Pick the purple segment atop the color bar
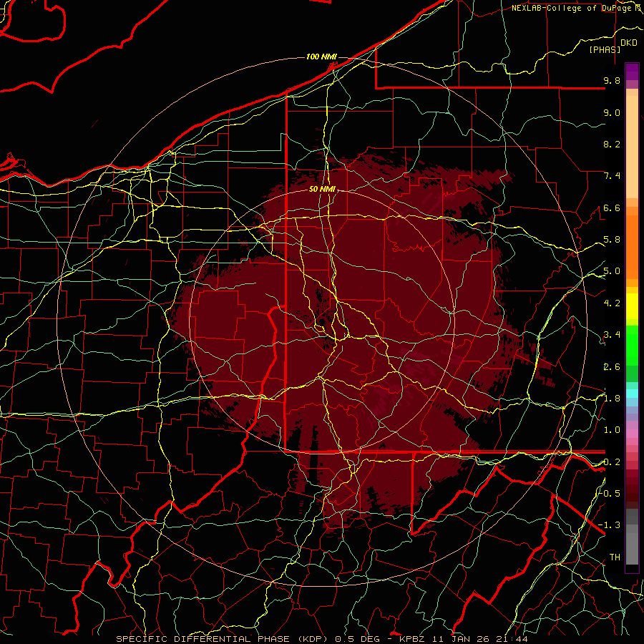The height and width of the screenshot is (644, 644). pos(632,72)
